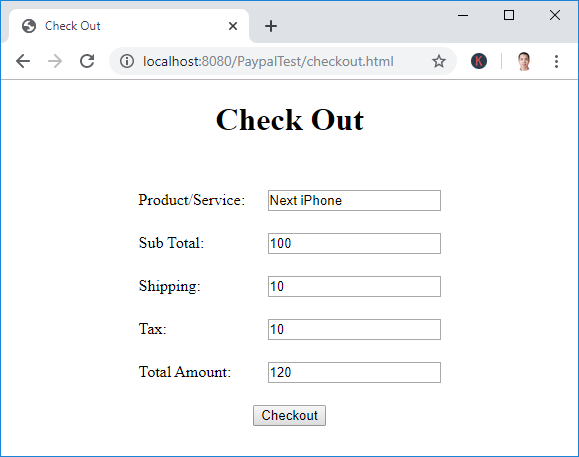579x457 pixels.
Task: Maximize the browser window
Action: [x=509, y=16]
